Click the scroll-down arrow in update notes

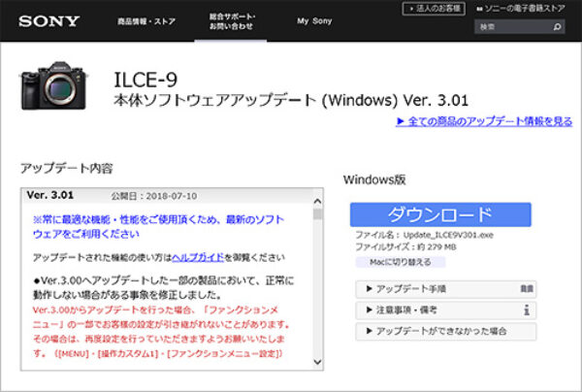click(317, 362)
